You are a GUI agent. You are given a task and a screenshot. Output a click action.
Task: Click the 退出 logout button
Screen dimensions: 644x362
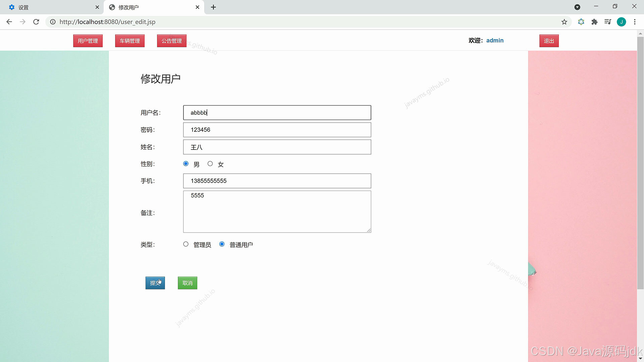click(x=549, y=41)
